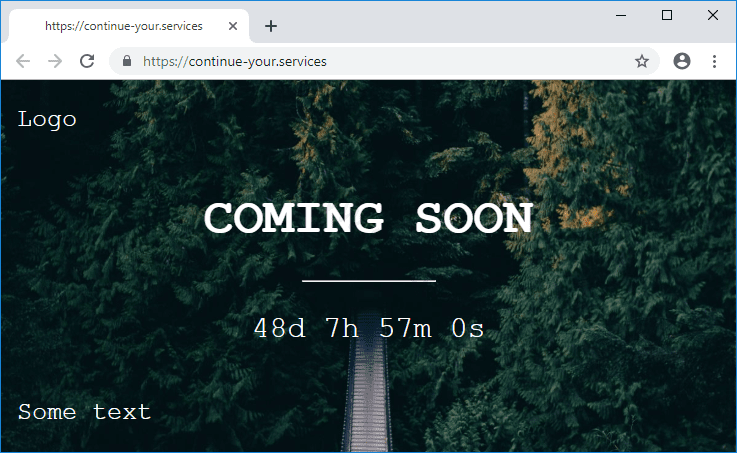Click the countdown timer 48d 7h 57m 0s
The height and width of the screenshot is (453, 737).
(x=369, y=328)
